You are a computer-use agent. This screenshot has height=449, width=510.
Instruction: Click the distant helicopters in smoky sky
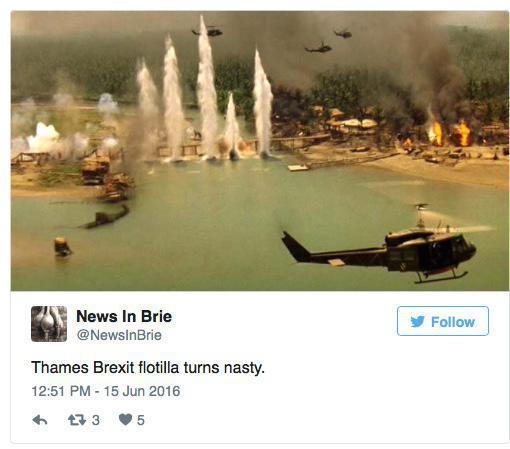tap(272, 39)
